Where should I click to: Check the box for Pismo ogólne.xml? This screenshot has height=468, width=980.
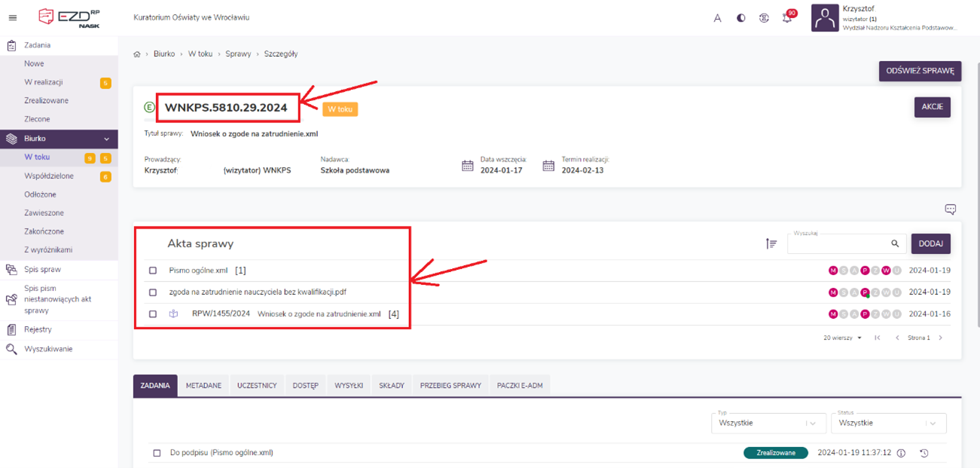click(x=153, y=271)
